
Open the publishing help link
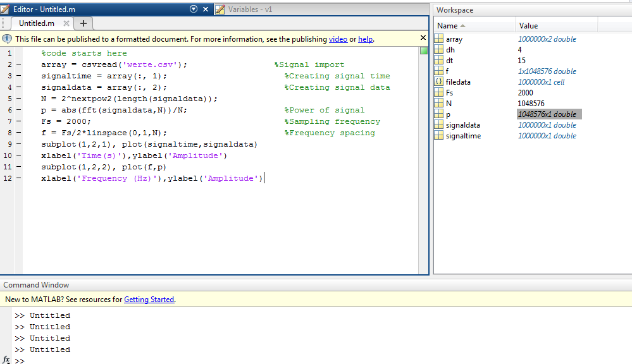[365, 39]
